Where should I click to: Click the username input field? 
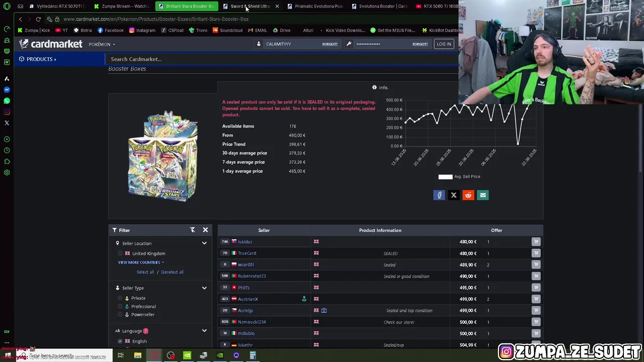292,44
